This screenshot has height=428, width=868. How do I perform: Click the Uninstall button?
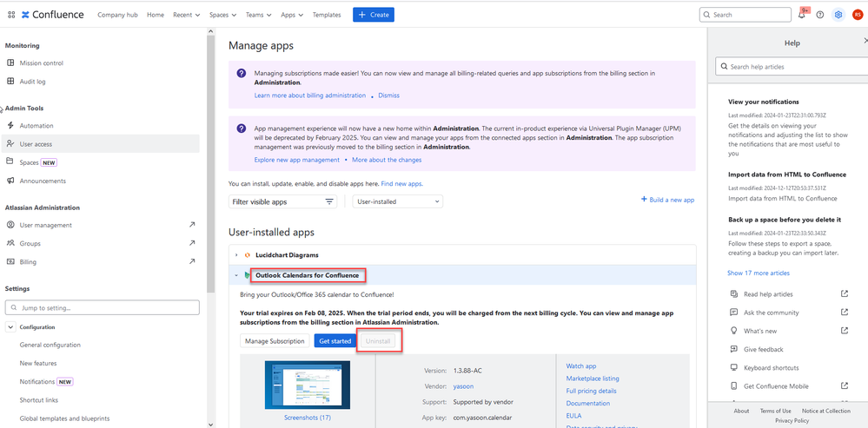(x=378, y=341)
